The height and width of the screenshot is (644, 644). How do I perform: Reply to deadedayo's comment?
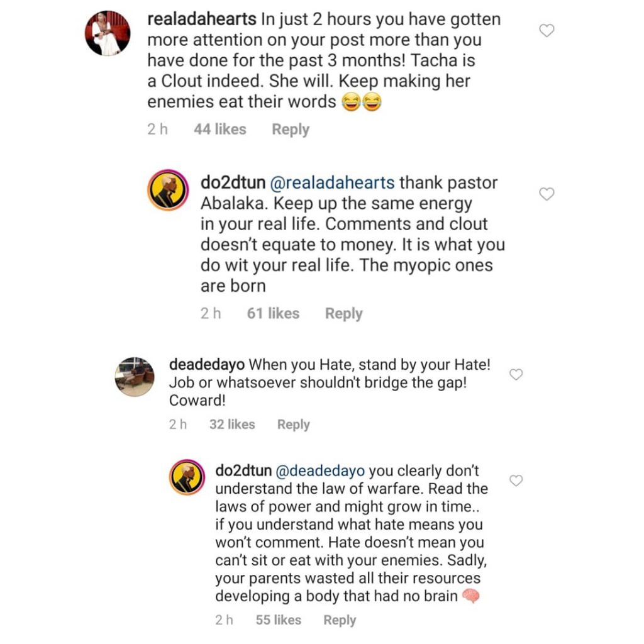[x=293, y=425]
